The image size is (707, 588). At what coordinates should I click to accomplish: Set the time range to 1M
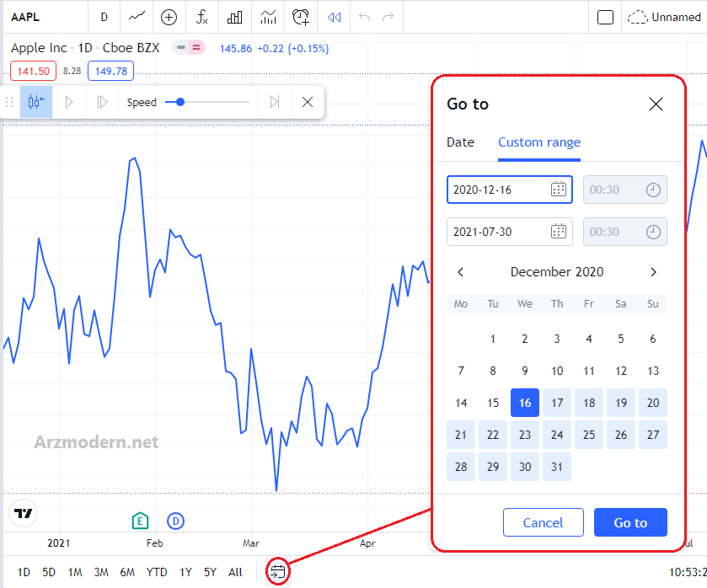75,572
